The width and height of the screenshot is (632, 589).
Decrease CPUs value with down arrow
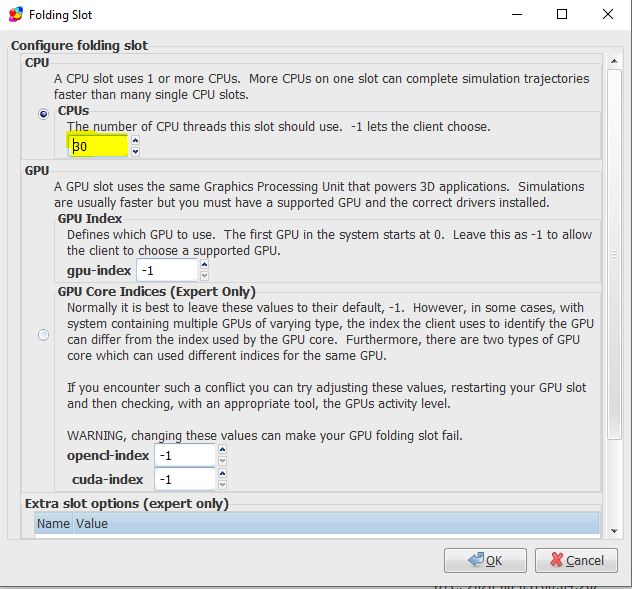136,151
